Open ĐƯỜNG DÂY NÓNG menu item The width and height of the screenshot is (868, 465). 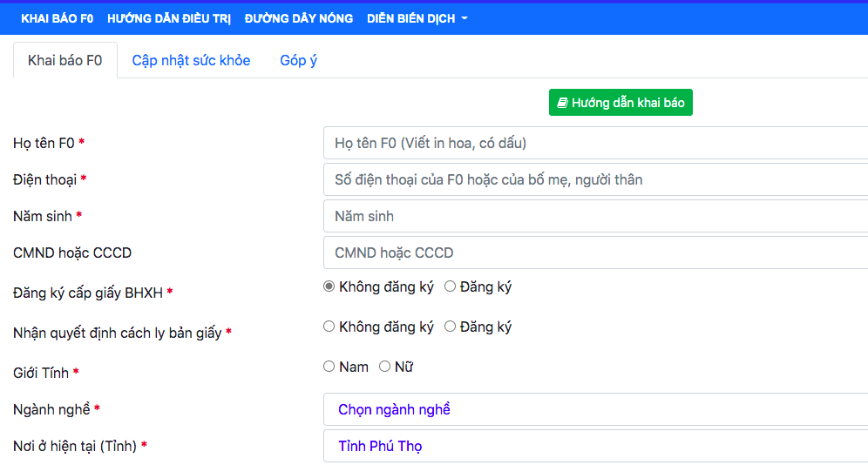click(299, 18)
